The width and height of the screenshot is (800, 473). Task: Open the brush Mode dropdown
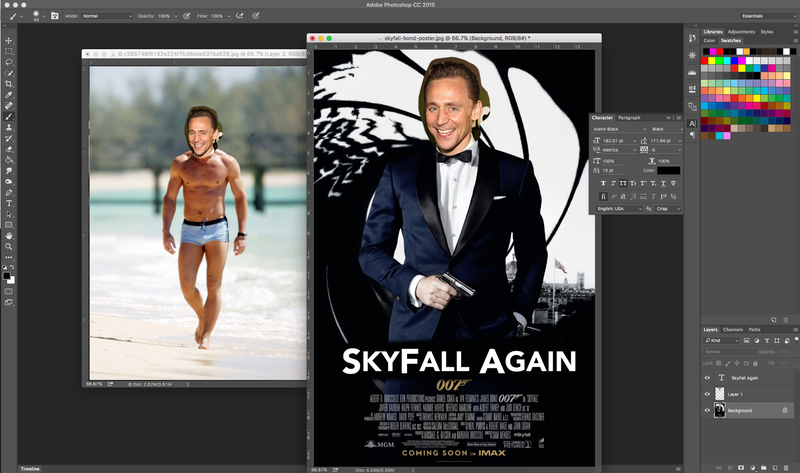(107, 16)
